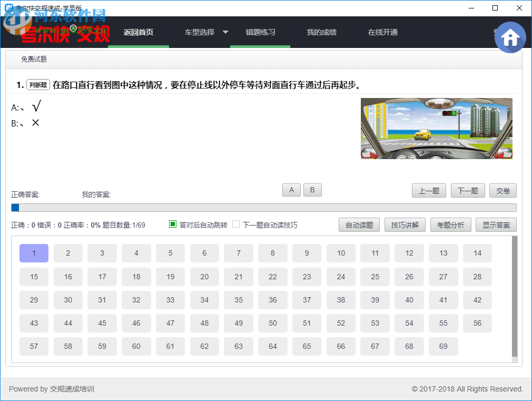Select the 免费试题 tab
This screenshot has width=532, height=401.
(x=34, y=59)
